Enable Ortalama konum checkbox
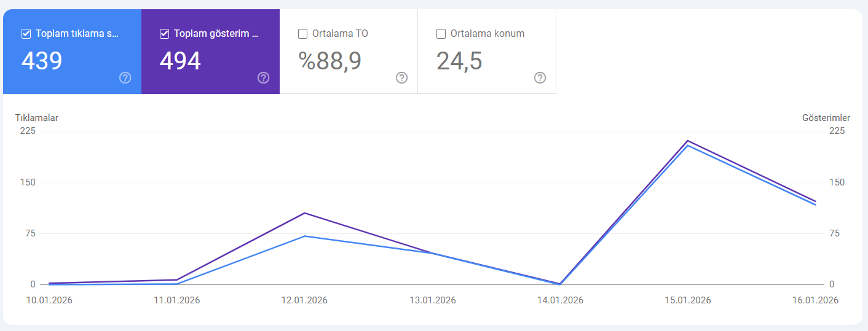The image size is (868, 331). coord(441,34)
